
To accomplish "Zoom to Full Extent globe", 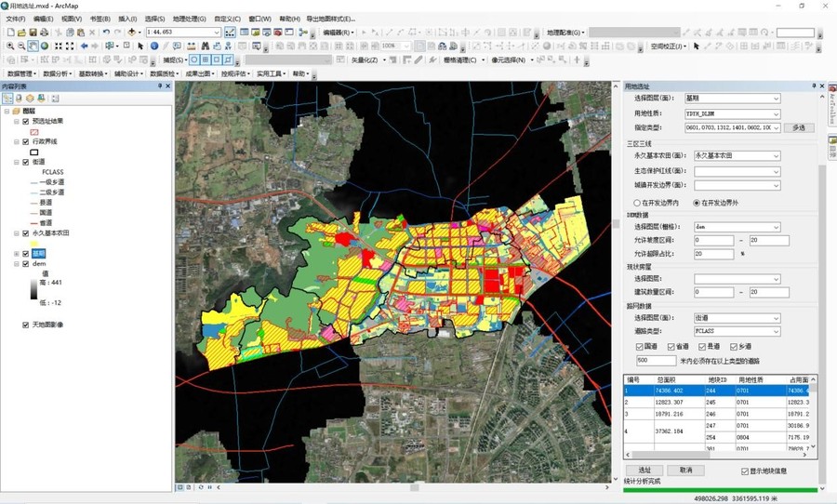I will 45,46.
